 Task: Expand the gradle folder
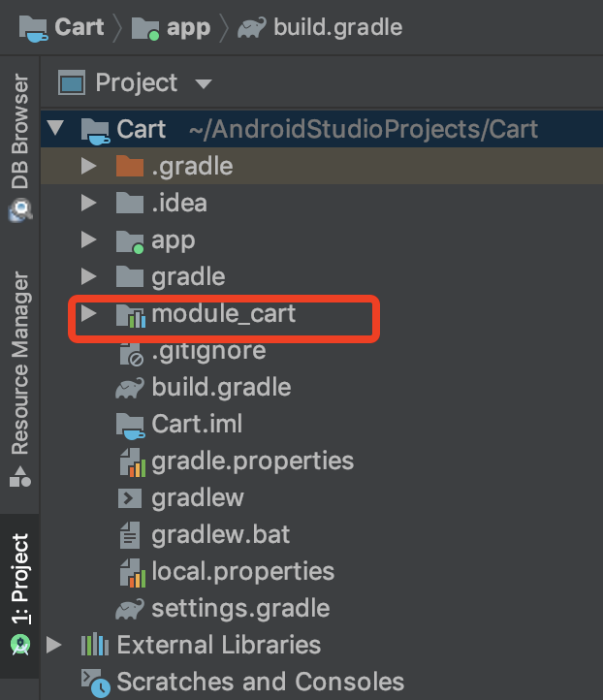click(x=89, y=276)
